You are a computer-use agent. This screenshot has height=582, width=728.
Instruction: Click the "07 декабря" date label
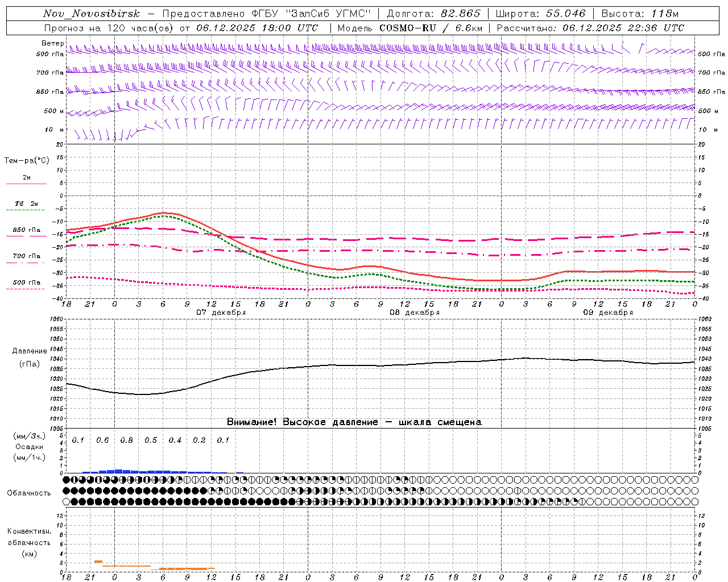click(221, 313)
